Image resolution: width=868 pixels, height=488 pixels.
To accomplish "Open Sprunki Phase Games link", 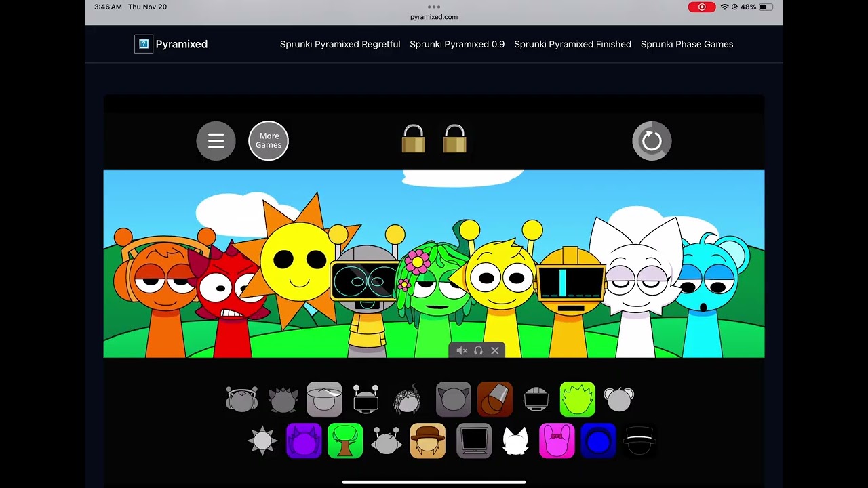I will 687,44.
